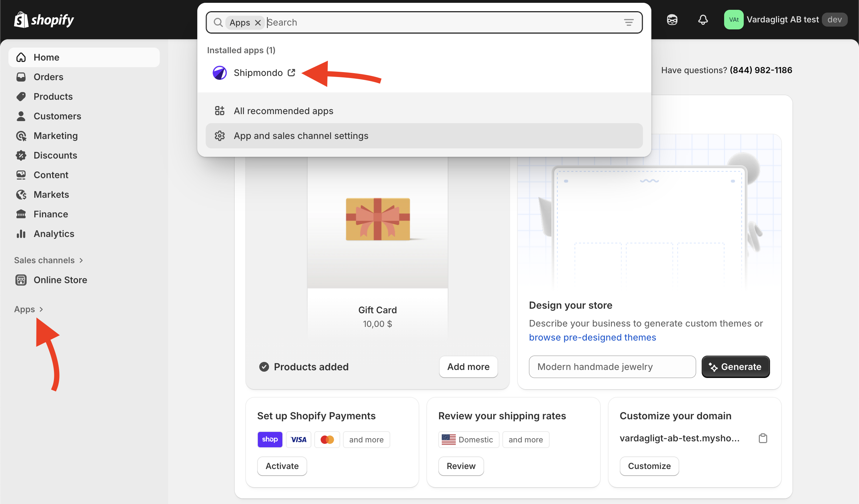
Task: Go to Discounts in sidebar
Action: [x=55, y=155]
